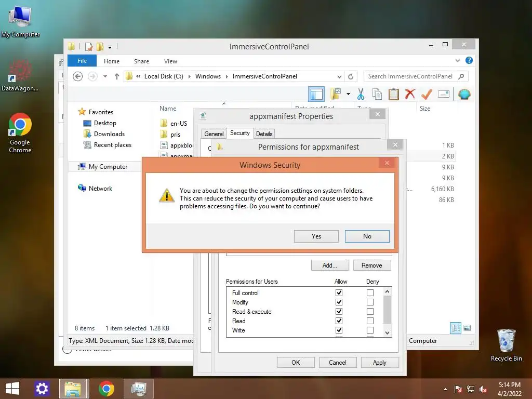Viewport: 532px width, 399px height.
Task: Click the Add... button in Permissions
Action: 330,265
